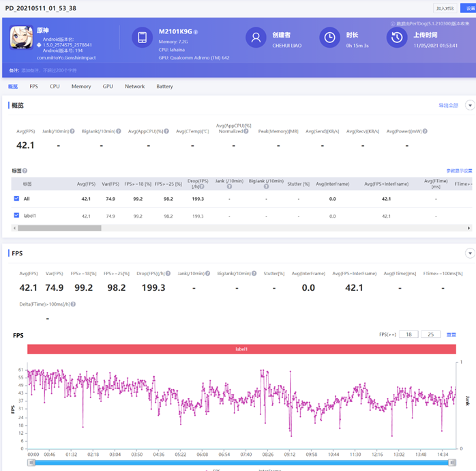Click the Genshin Impact app icon
Screen dimensions: 476x471
pos(22,38)
